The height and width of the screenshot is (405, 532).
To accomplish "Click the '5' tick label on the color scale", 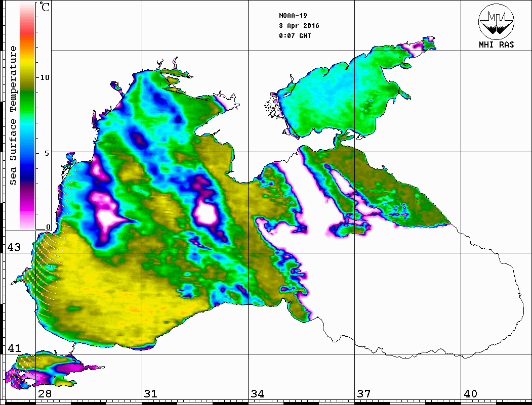I will click(47, 153).
